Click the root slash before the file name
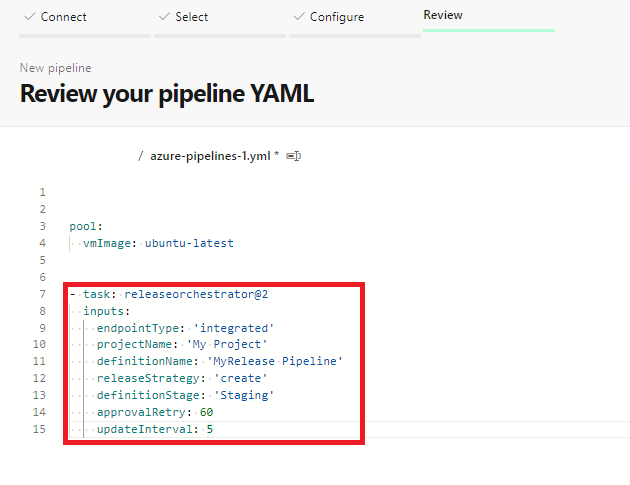Image resolution: width=630 pixels, height=485 pixels. (x=140, y=156)
